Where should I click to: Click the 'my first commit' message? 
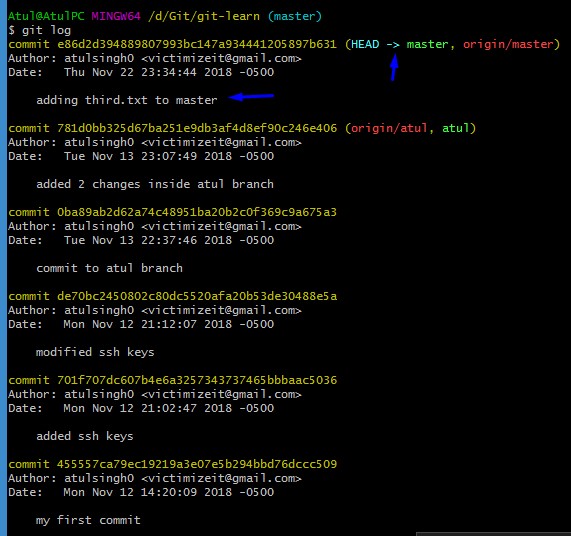[88, 520]
